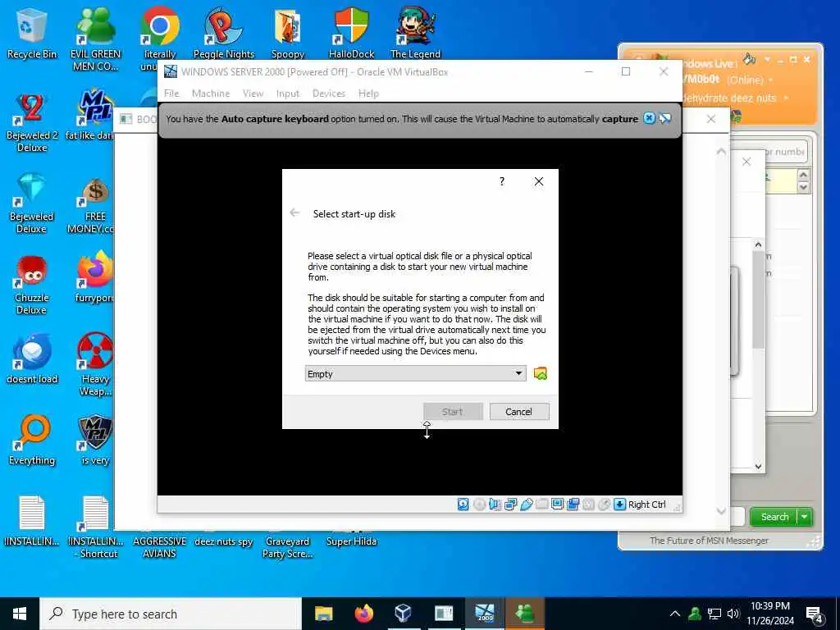Switch to Messenger via its taskbar icon
The height and width of the screenshot is (630, 840).
524,614
